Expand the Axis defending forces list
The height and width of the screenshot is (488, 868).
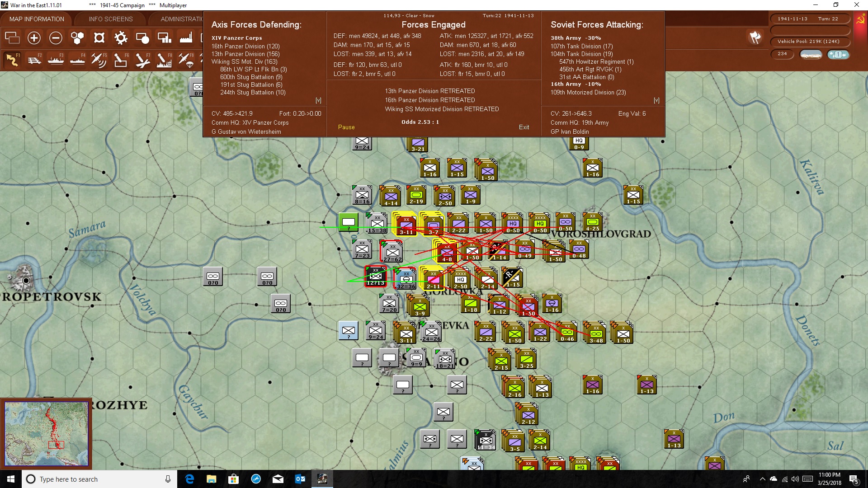point(318,100)
